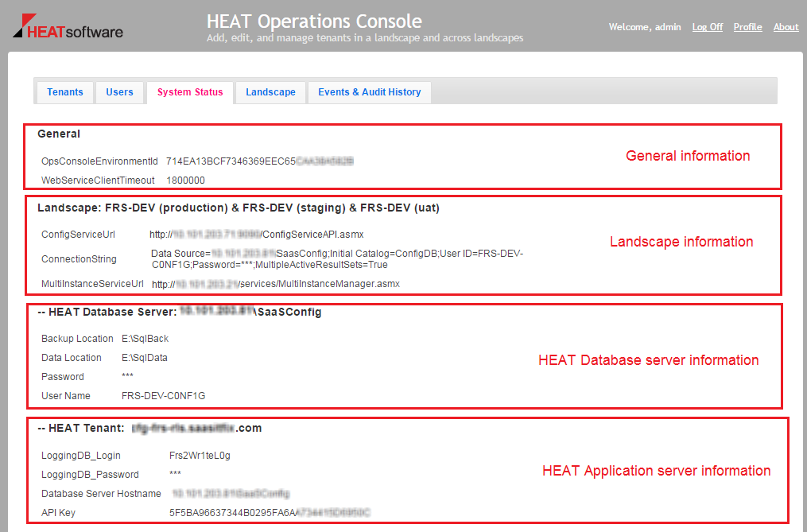Select the LoggingDB_Login label

[x=81, y=456]
